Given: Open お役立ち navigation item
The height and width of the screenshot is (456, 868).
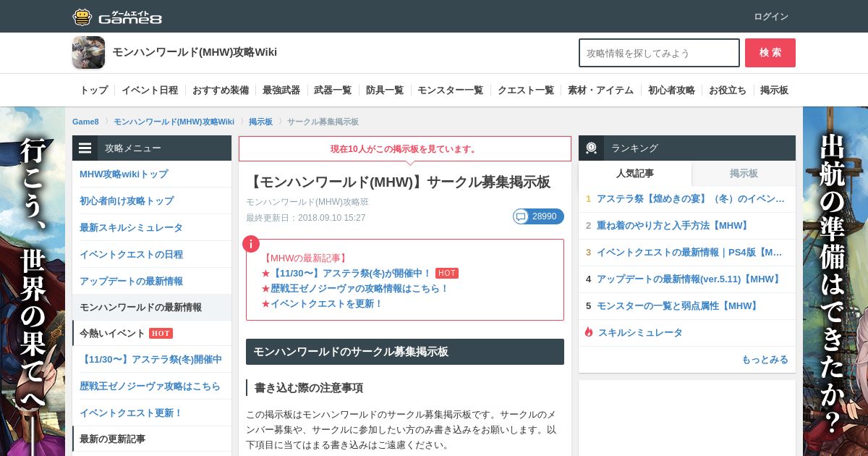Looking at the screenshot, I should tap(728, 90).
